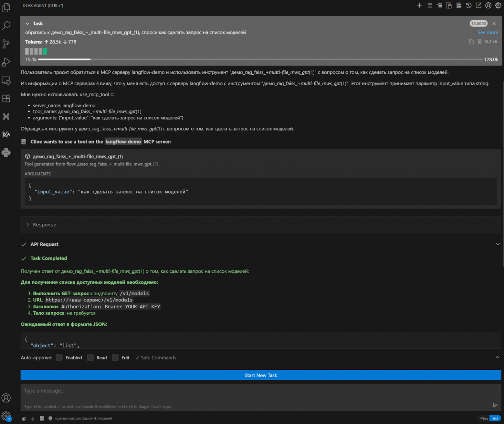504x424 pixels.
Task: Check the Edit auto-approve checkbox
Action: pyautogui.click(x=115, y=358)
